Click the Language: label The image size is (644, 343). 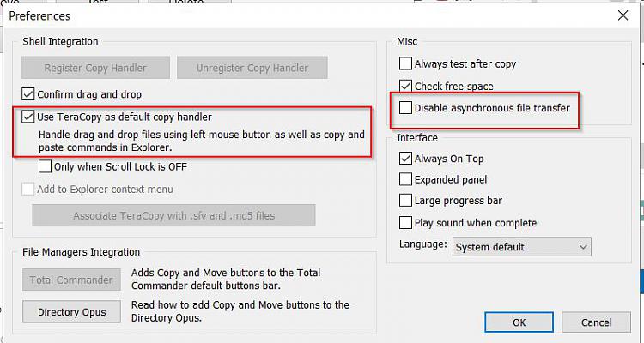[x=423, y=244]
